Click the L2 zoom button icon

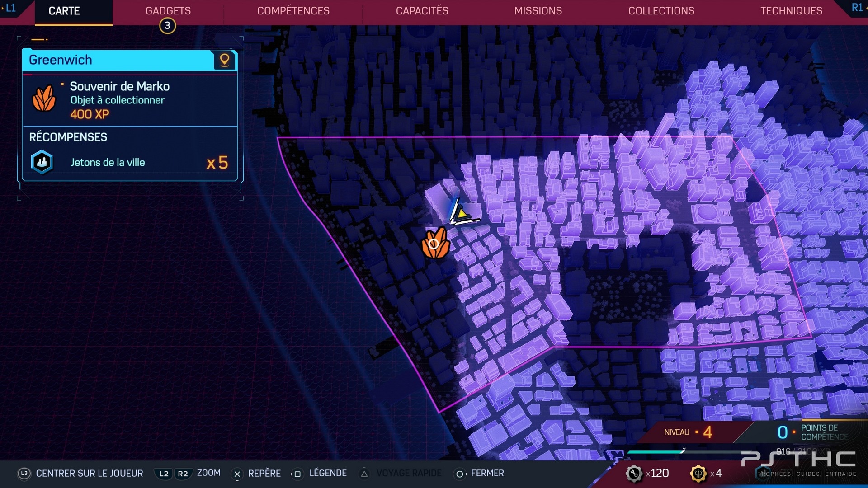click(164, 474)
